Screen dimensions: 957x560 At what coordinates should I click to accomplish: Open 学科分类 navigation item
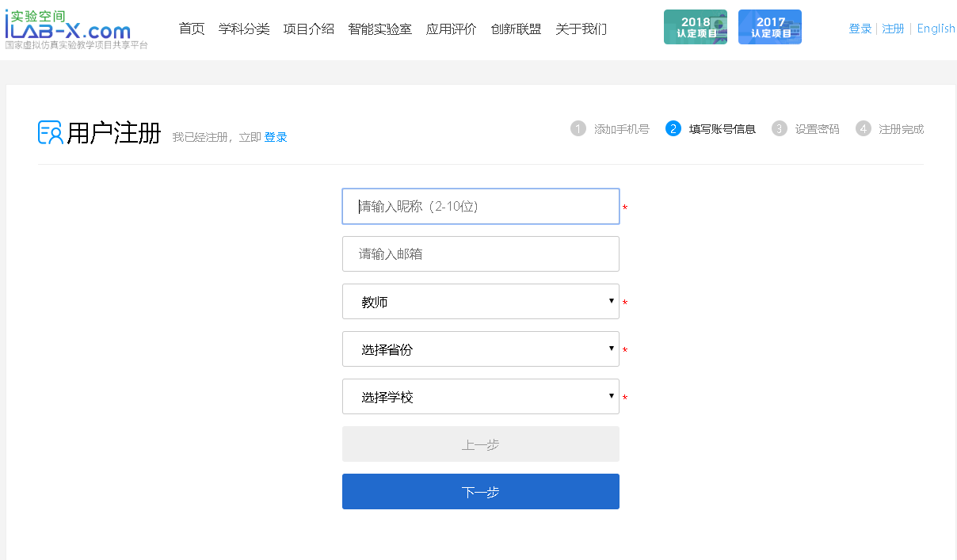coord(244,29)
